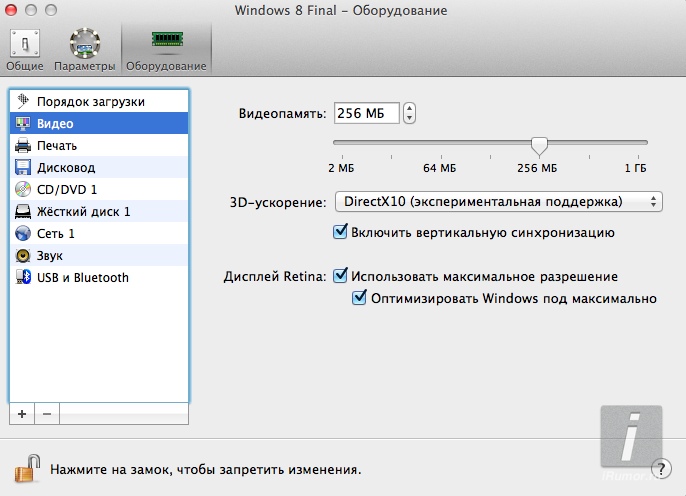This screenshot has height=496, width=686.
Task: Toggle Оптимизировать Windows под максимально checkbox
Action: (359, 297)
